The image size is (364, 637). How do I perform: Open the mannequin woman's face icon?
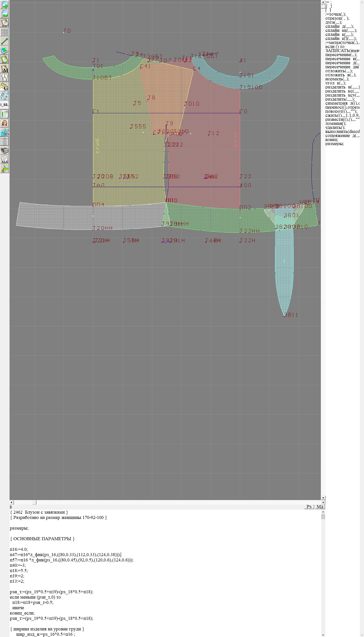click(x=5, y=123)
